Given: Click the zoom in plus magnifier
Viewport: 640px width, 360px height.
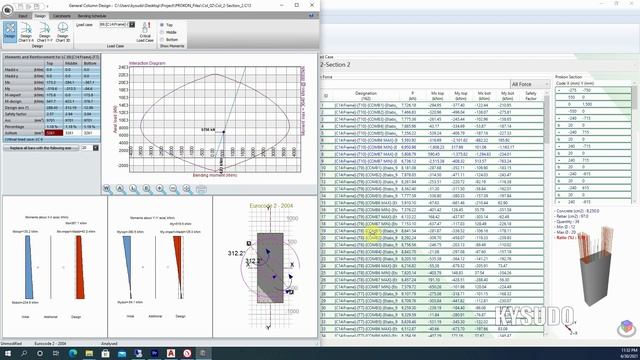Looking at the screenshot, I should (160, 189).
